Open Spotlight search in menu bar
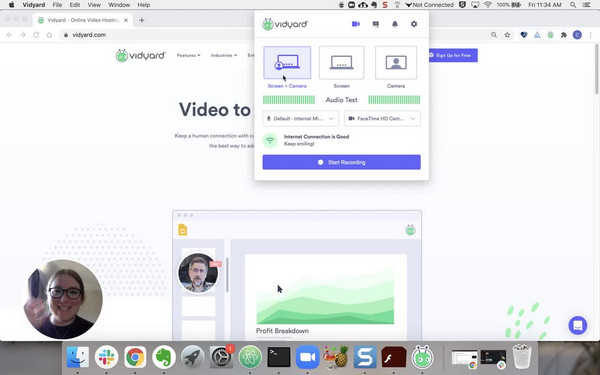Viewport: 600px width, 375px height. point(573,5)
